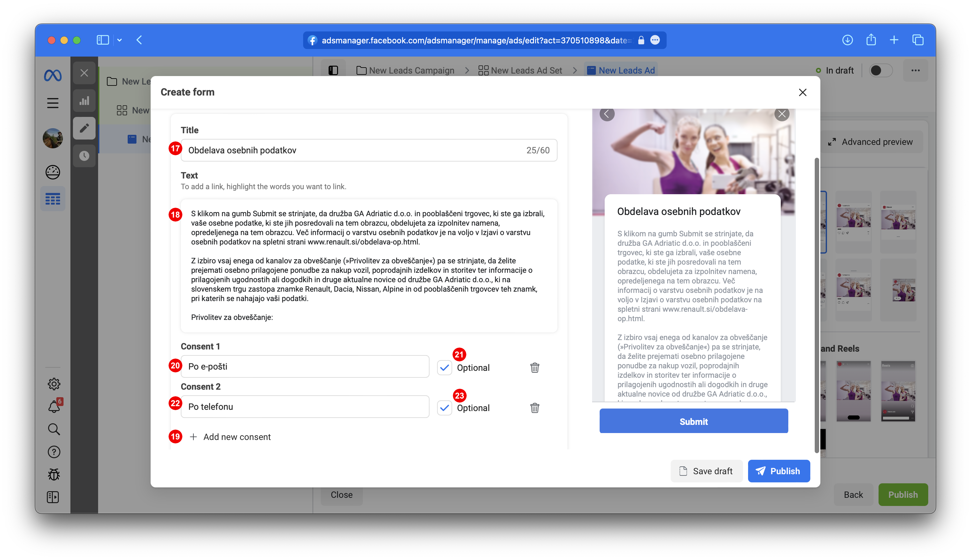
Task: Open the search magnifier in sidebar
Action: tap(54, 429)
